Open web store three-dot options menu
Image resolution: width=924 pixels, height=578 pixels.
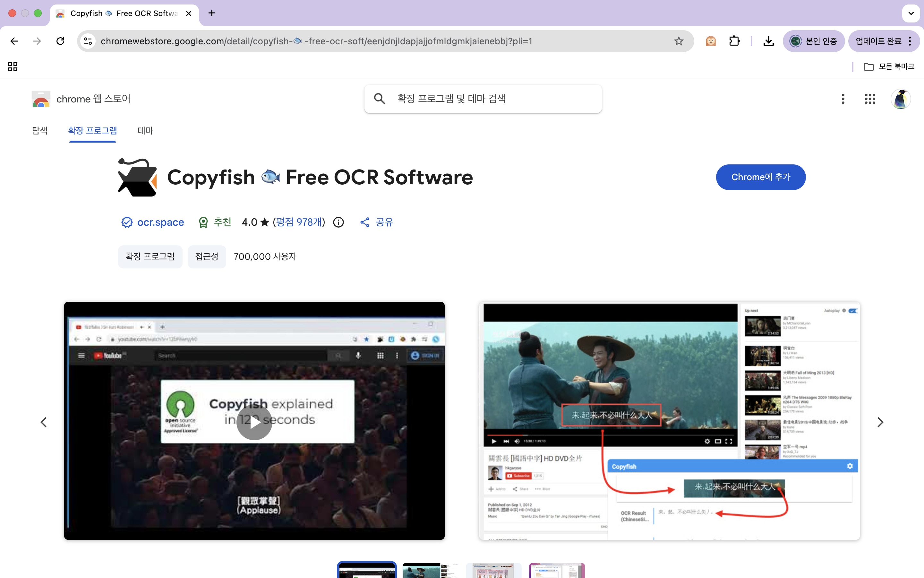(x=843, y=99)
